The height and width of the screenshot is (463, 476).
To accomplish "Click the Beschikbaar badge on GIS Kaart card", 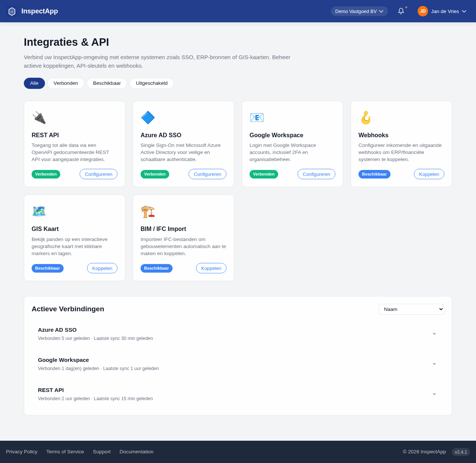I will (x=48, y=268).
